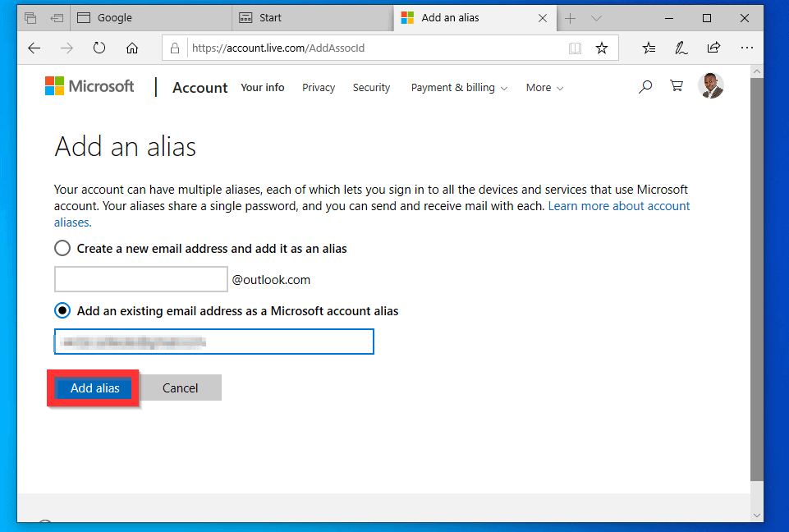
Task: Click the Add notes pen icon
Action: click(x=681, y=48)
